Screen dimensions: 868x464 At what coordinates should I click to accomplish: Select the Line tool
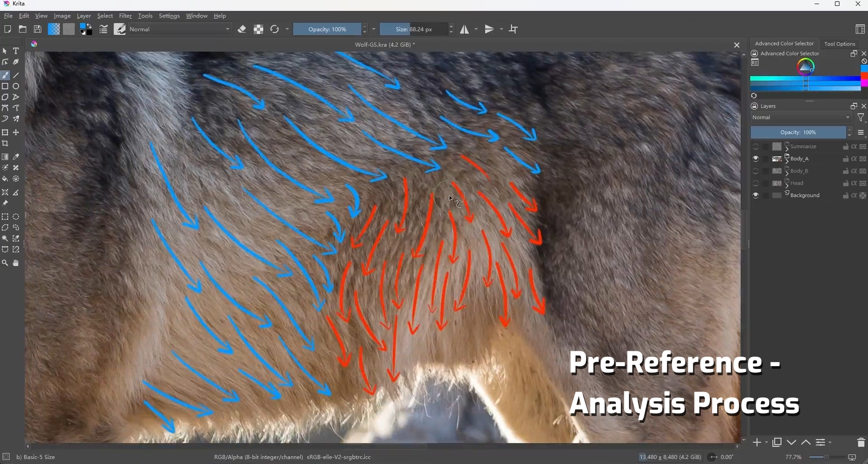click(17, 75)
